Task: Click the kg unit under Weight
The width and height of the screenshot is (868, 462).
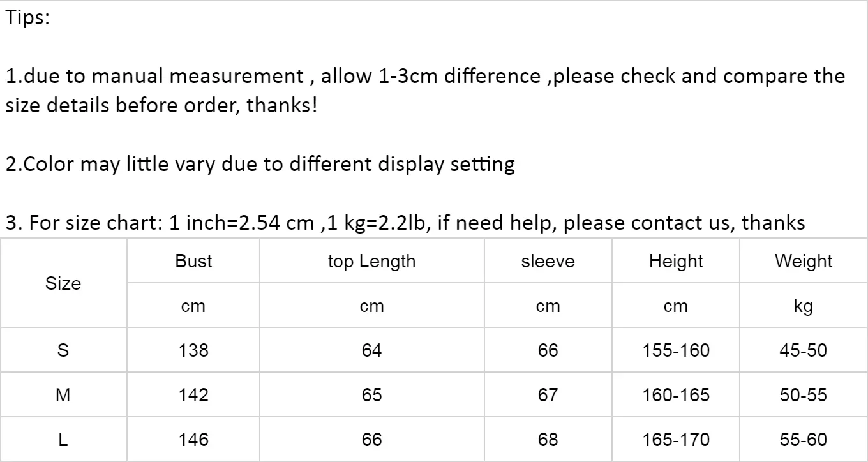Action: tap(804, 306)
